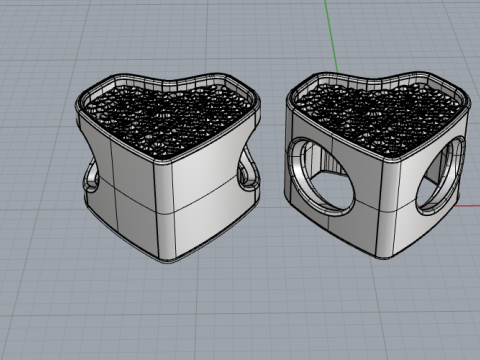Pick the small loop on left model's left side

(x=90, y=177)
